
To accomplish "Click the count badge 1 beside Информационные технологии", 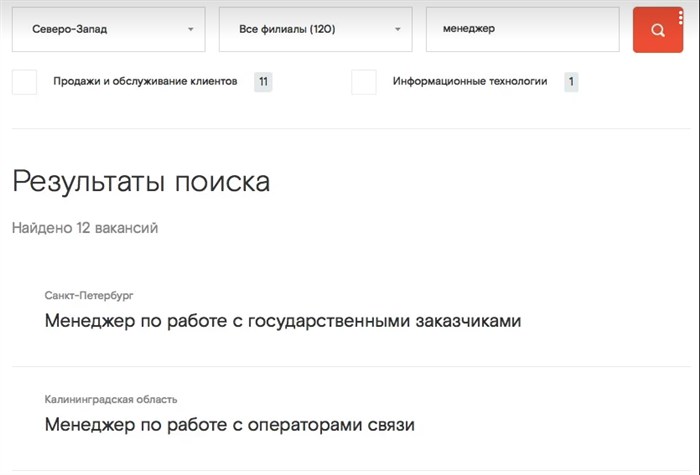I will (571, 82).
